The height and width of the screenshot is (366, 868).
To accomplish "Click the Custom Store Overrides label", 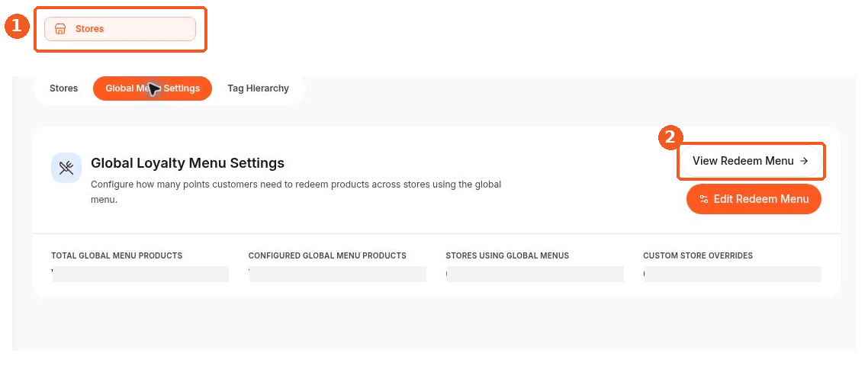I will (697, 255).
